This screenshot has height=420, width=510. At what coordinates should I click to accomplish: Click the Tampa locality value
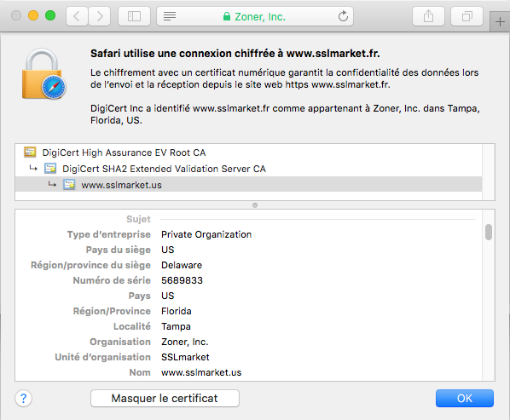176,326
